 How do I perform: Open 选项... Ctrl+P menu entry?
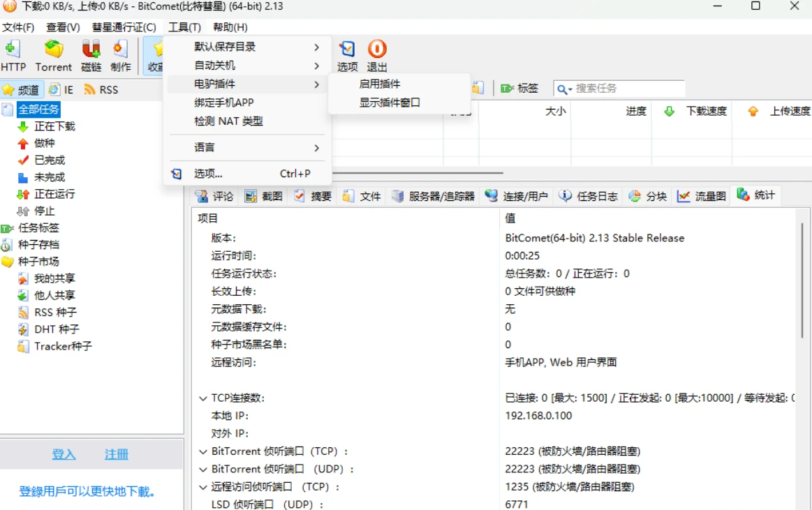(248, 174)
